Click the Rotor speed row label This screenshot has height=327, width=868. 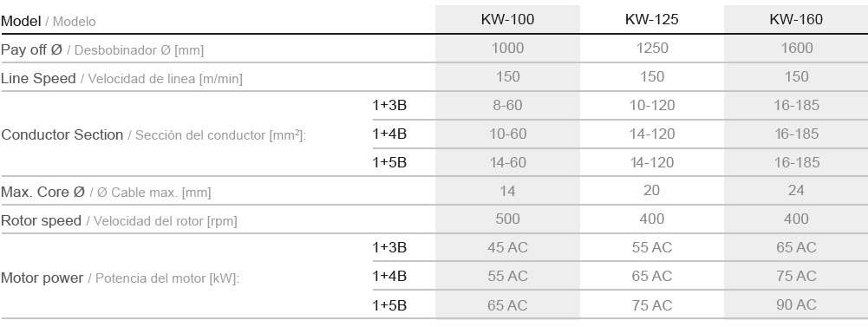tap(119, 221)
